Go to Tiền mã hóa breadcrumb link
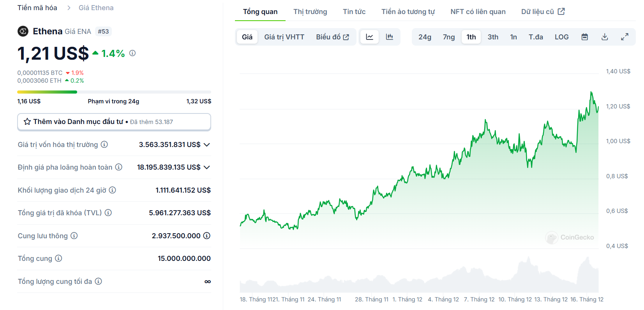Viewport: 644px width, 310px height. (37, 8)
